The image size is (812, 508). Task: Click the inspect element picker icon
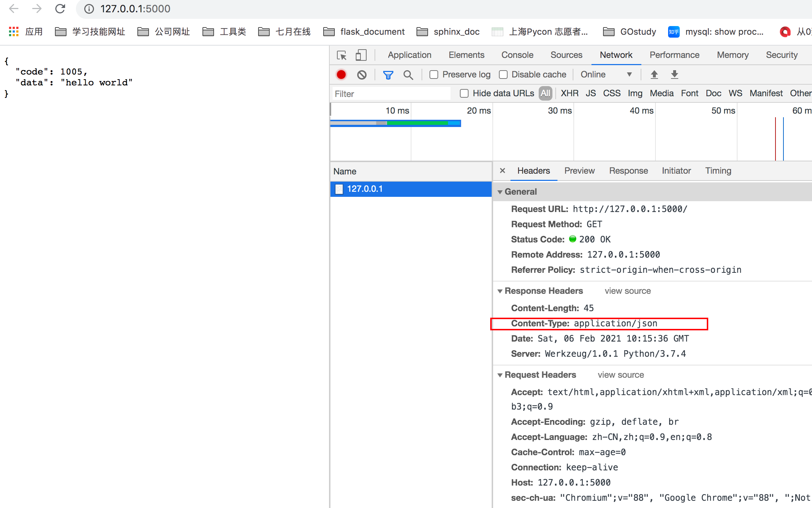pos(342,55)
